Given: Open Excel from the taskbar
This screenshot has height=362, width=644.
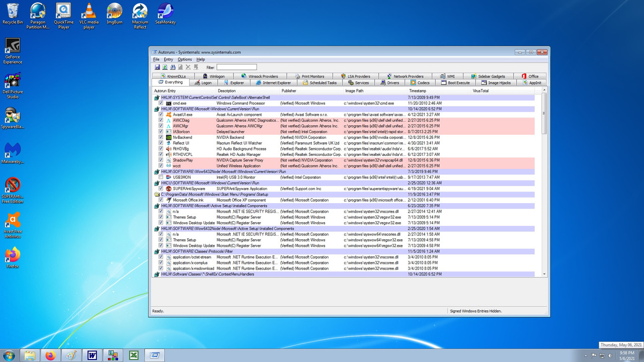Looking at the screenshot, I should (x=134, y=355).
